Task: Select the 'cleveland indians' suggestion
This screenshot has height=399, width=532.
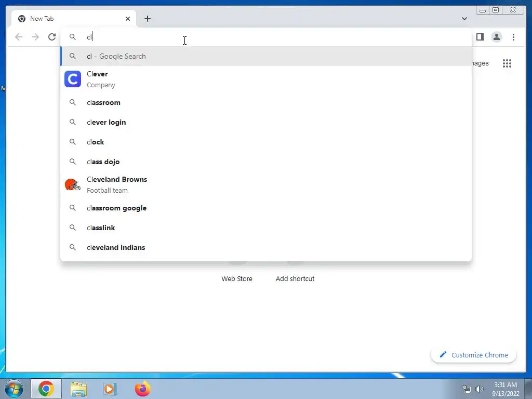Action: click(266, 247)
